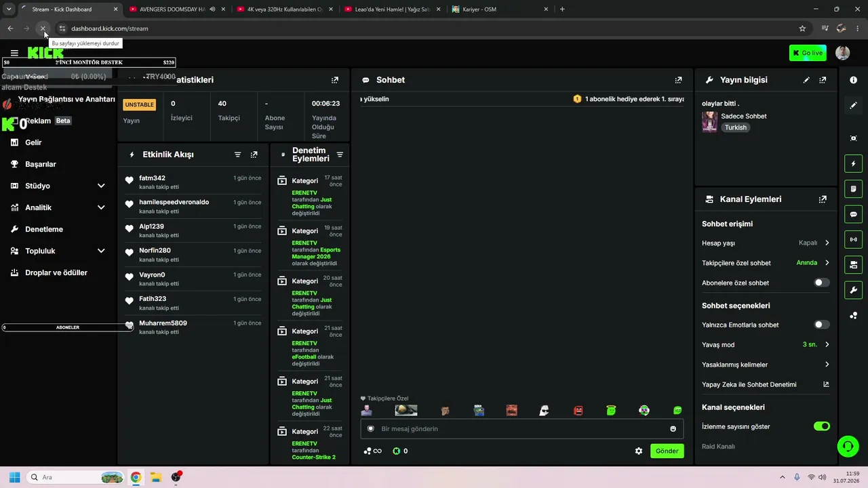Open a new Chrome tab
This screenshot has width=868, height=488.
coord(562,9)
